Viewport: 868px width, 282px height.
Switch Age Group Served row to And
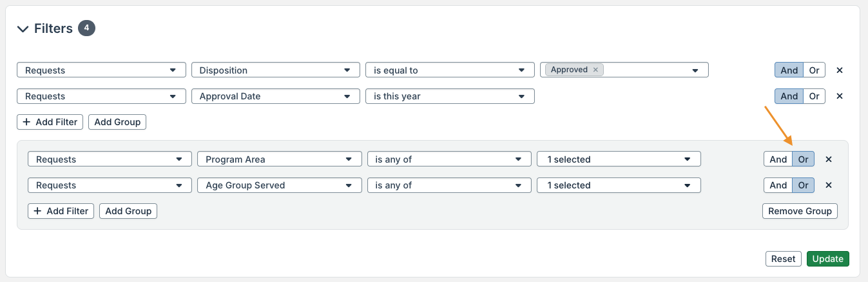pyautogui.click(x=778, y=185)
